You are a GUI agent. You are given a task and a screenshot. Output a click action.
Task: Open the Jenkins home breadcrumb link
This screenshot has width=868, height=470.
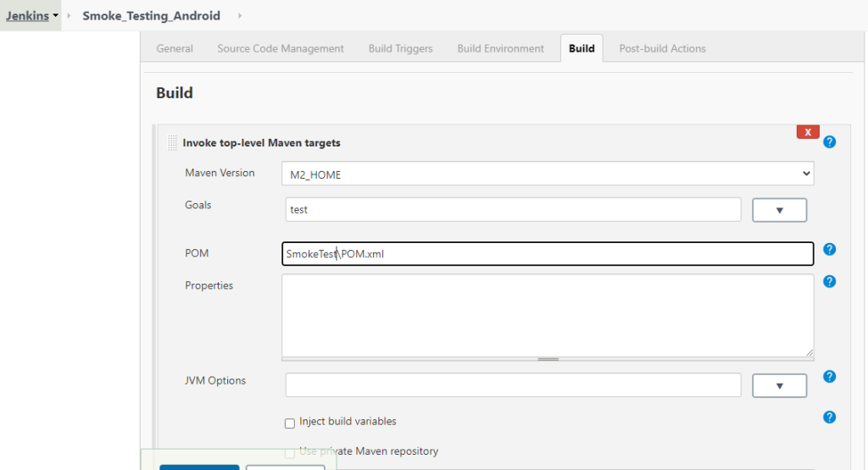tap(28, 15)
